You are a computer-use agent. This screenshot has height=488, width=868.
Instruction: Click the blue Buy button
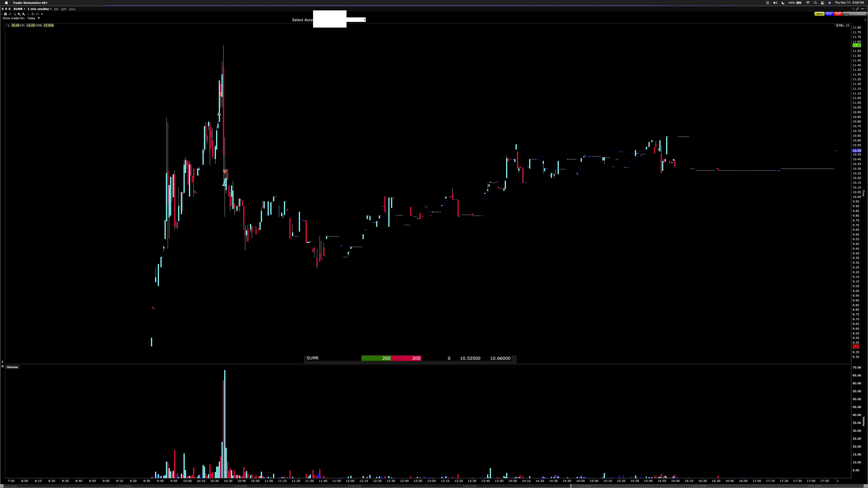tap(829, 14)
